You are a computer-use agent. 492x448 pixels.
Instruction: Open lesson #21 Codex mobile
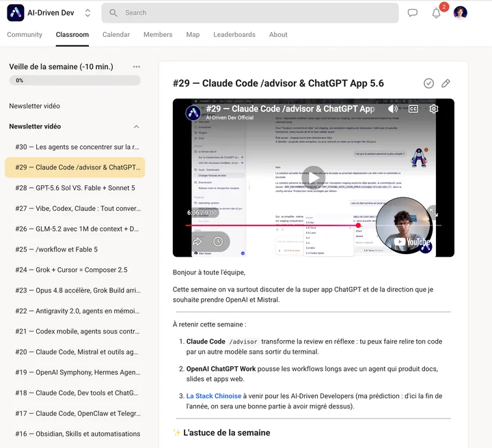point(74,331)
